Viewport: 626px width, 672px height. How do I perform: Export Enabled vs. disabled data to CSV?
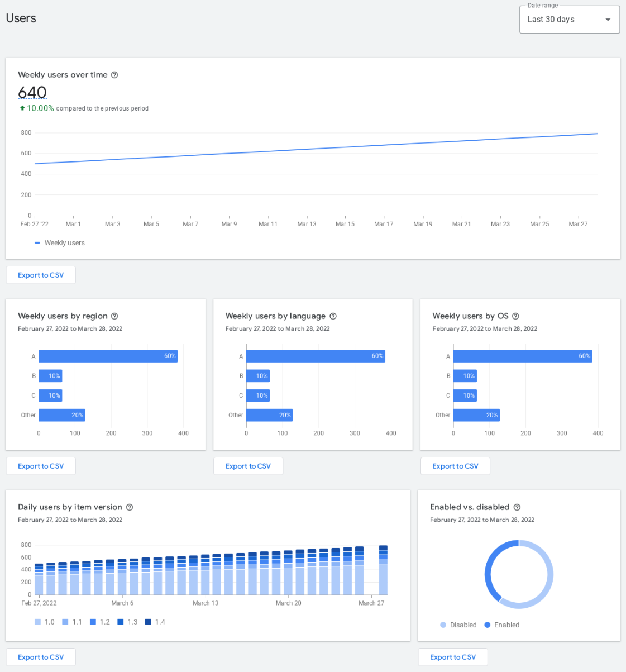click(x=453, y=657)
